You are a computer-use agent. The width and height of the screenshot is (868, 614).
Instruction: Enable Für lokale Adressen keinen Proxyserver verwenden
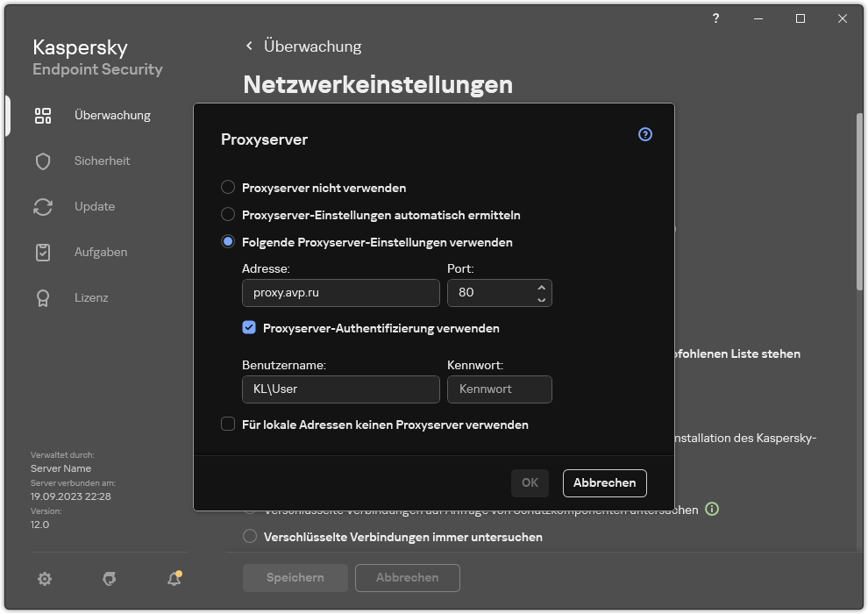click(x=229, y=425)
